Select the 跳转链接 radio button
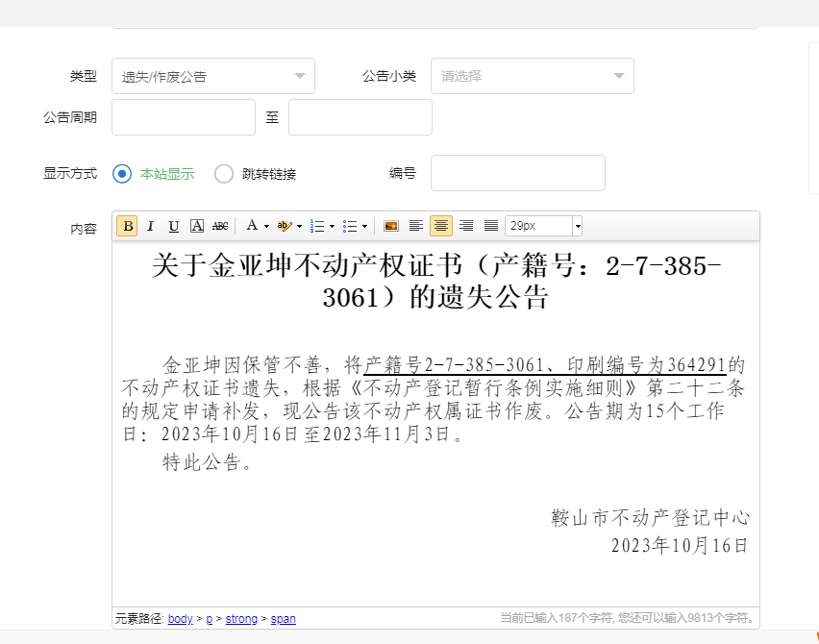819x644 pixels. [x=224, y=173]
